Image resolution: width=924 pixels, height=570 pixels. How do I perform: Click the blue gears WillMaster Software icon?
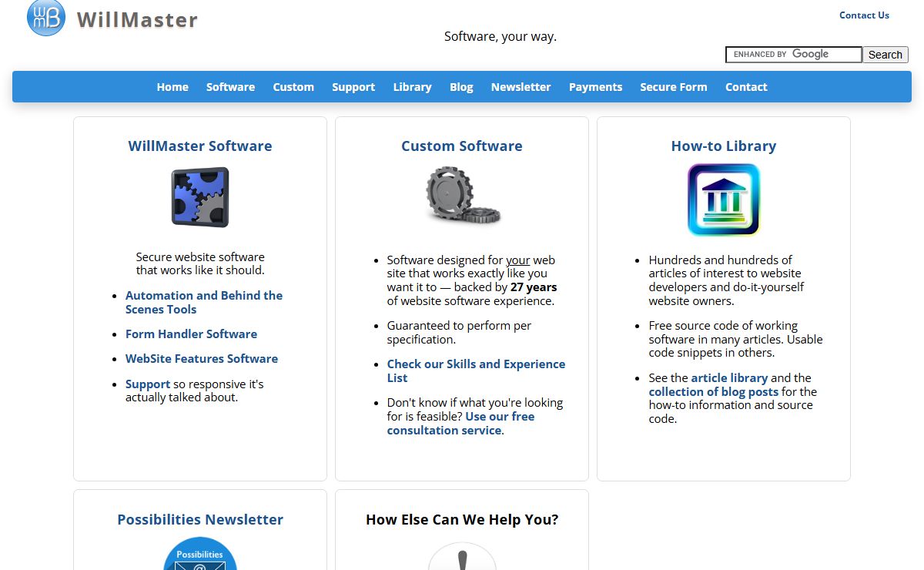pyautogui.click(x=200, y=197)
